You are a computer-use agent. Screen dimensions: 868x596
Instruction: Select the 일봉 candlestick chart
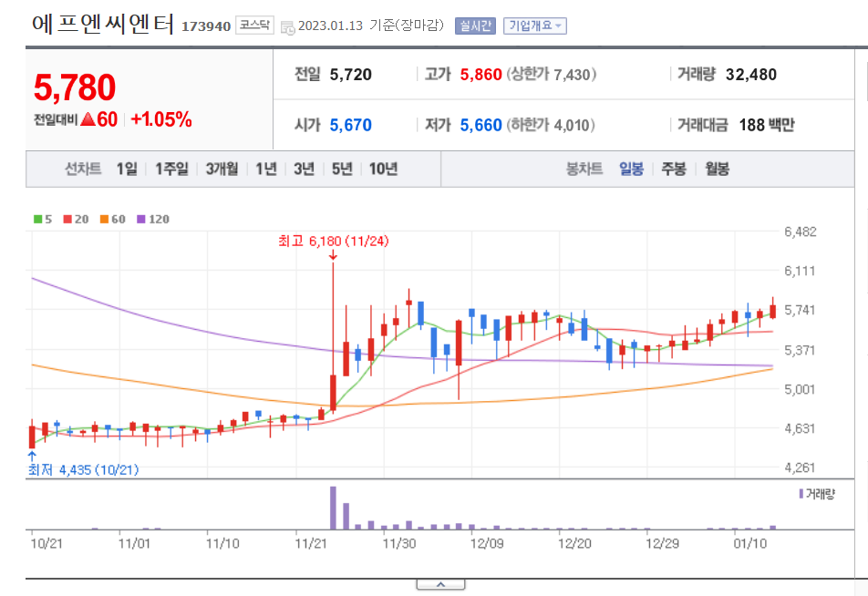click(631, 169)
